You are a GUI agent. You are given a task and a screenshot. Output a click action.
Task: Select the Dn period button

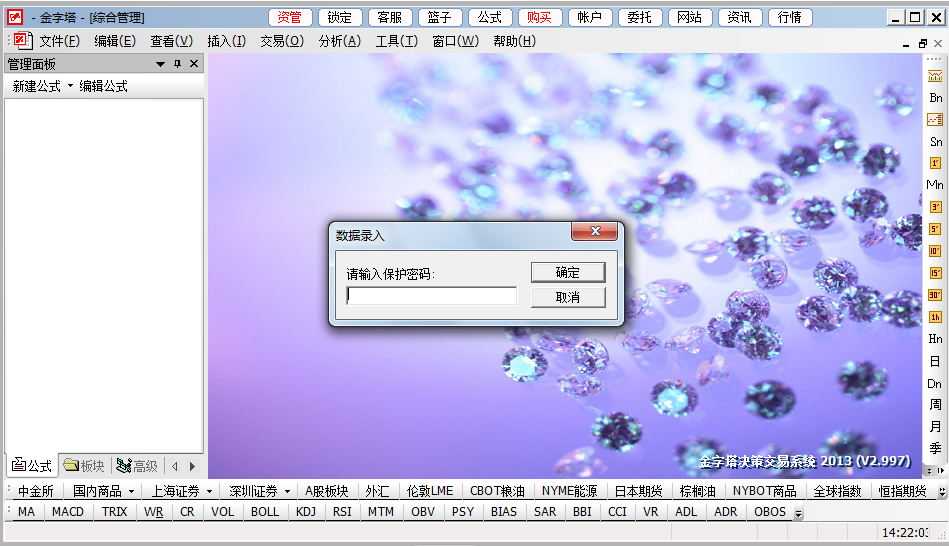tap(935, 383)
